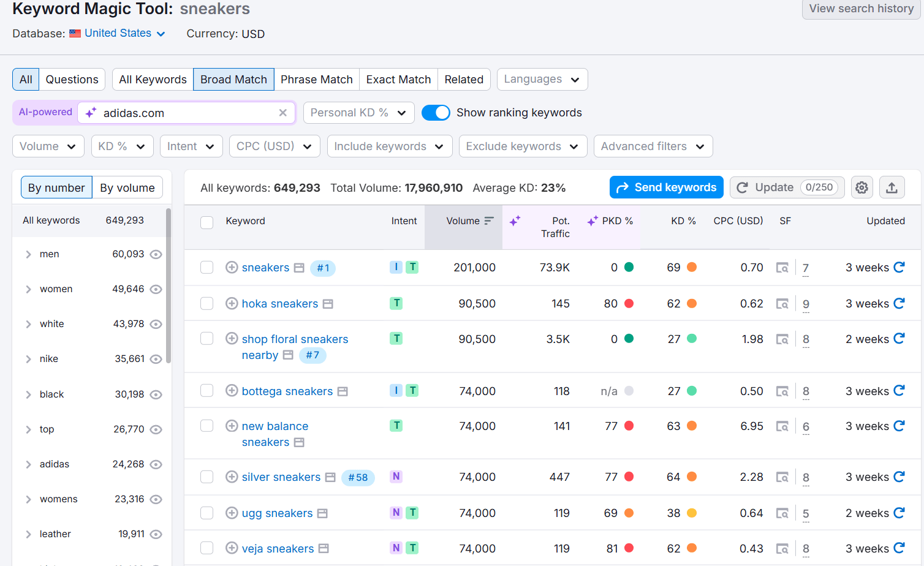
Task: Expand the "nike" keyword group
Action: pyautogui.click(x=28, y=358)
